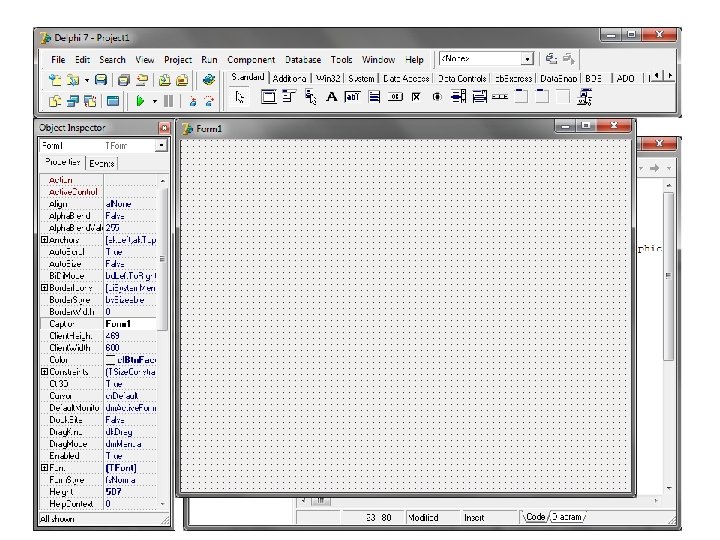Image resolution: width=720 pixels, height=540 pixels.
Task: Select the Button component icon
Action: [395, 97]
